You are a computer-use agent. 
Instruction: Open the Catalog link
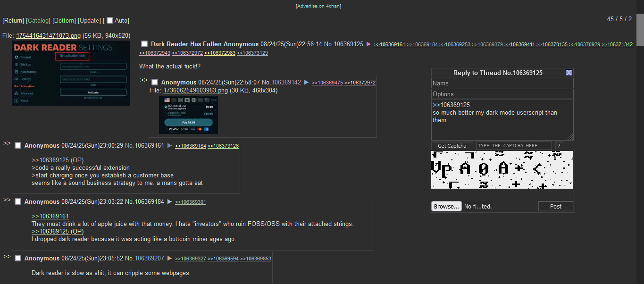click(38, 20)
